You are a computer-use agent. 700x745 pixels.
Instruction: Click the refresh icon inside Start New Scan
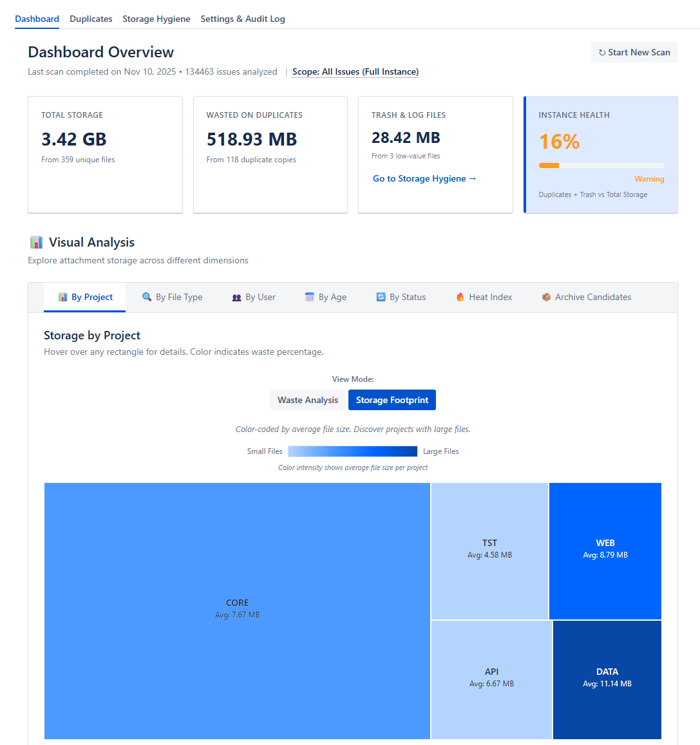click(x=601, y=52)
